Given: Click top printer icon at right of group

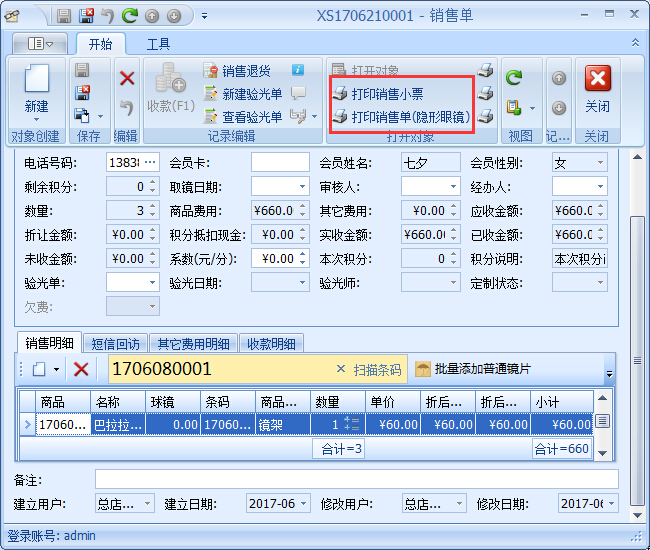Looking at the screenshot, I should click(x=485, y=70).
